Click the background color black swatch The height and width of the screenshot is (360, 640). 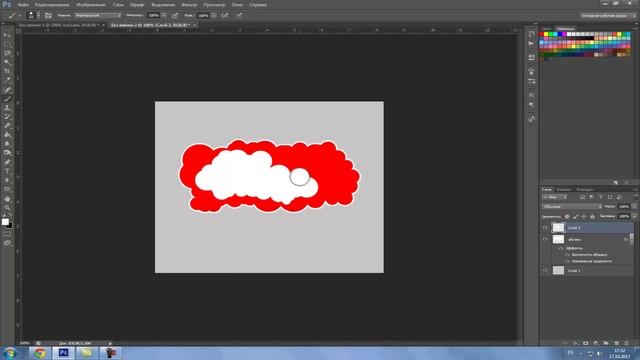tap(10, 226)
